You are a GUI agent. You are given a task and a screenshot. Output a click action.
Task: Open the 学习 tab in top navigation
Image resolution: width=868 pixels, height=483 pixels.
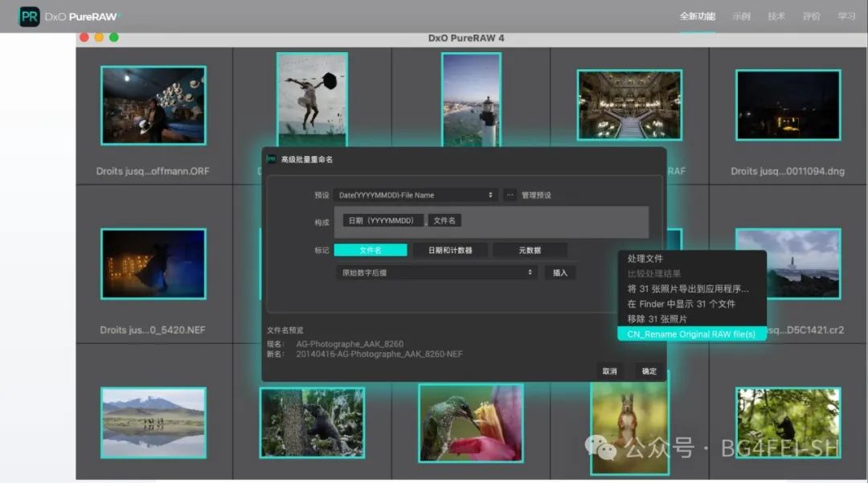tap(846, 16)
